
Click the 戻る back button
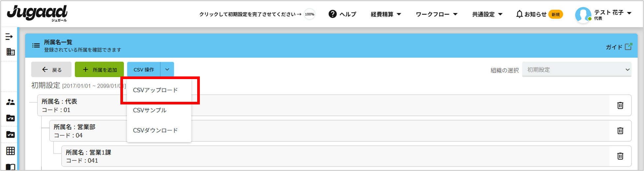click(51, 70)
